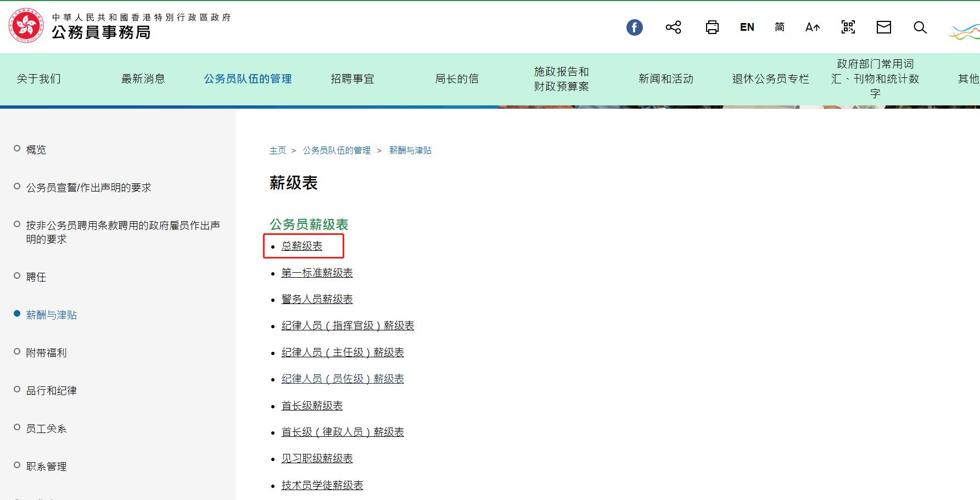Screen dimensions: 980x500
Task: Expand the 公务员队伍的管理 navigation menu
Action: coord(247,78)
